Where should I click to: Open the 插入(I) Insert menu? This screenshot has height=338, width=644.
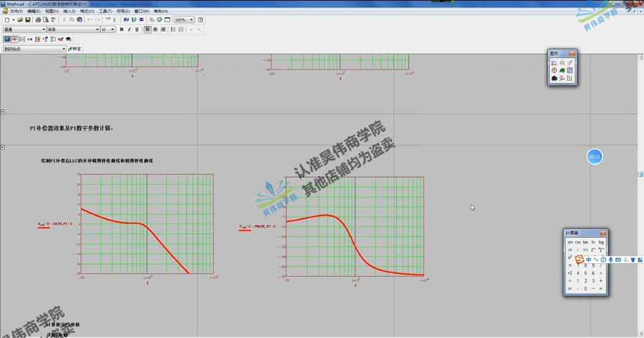coord(69,11)
